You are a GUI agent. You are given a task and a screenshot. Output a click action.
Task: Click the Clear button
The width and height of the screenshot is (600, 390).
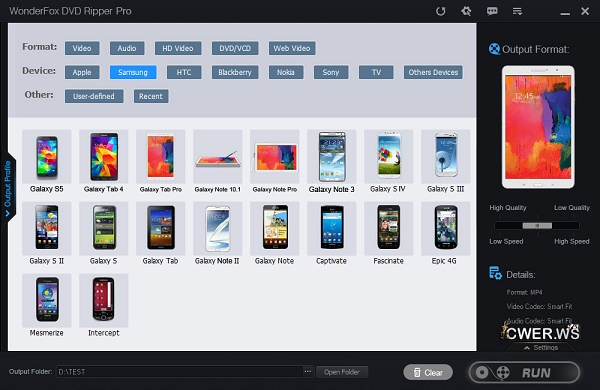coord(428,372)
